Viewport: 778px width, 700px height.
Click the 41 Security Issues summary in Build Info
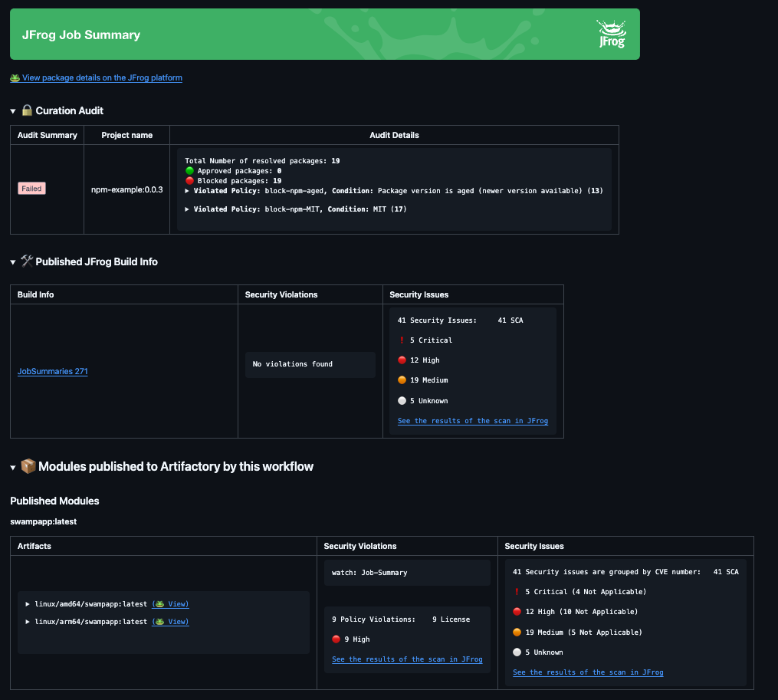tap(461, 320)
